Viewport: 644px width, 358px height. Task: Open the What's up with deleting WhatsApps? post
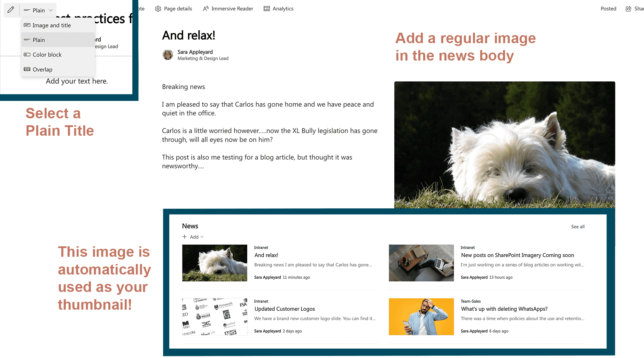click(504, 309)
